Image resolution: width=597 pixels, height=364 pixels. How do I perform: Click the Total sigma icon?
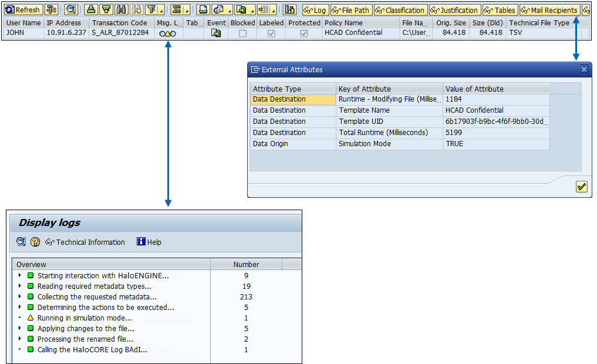tap(176, 10)
